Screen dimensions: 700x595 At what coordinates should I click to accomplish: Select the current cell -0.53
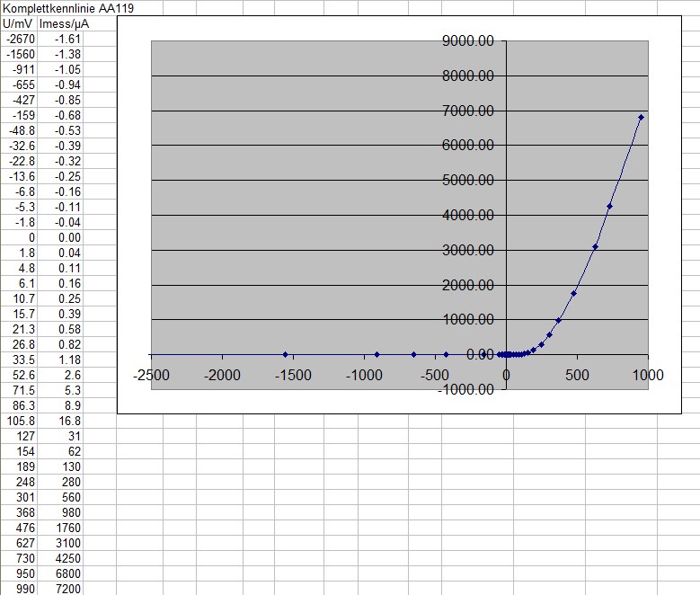pyautogui.click(x=60, y=130)
